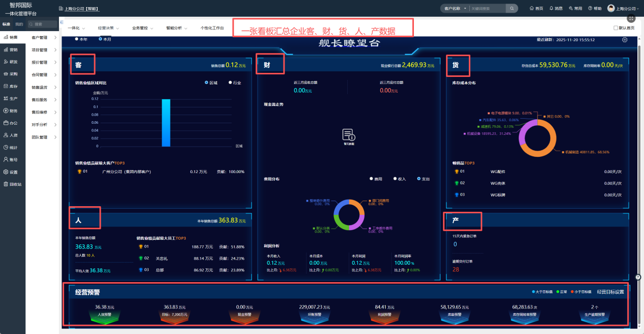This screenshot has height=334, width=644.
Task: Select the 行业 radio option
Action: click(x=230, y=82)
